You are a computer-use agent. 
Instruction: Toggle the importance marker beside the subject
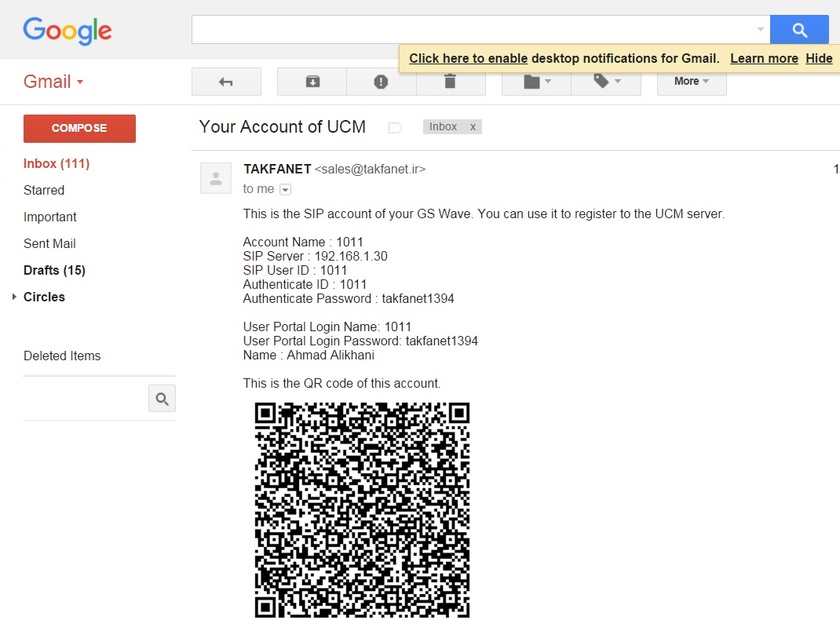coord(395,127)
